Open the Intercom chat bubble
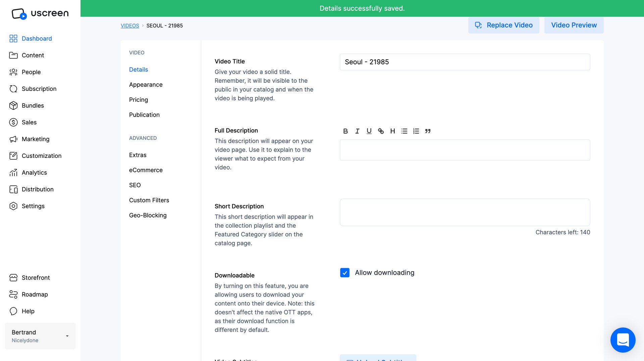The image size is (644, 361). pyautogui.click(x=623, y=340)
